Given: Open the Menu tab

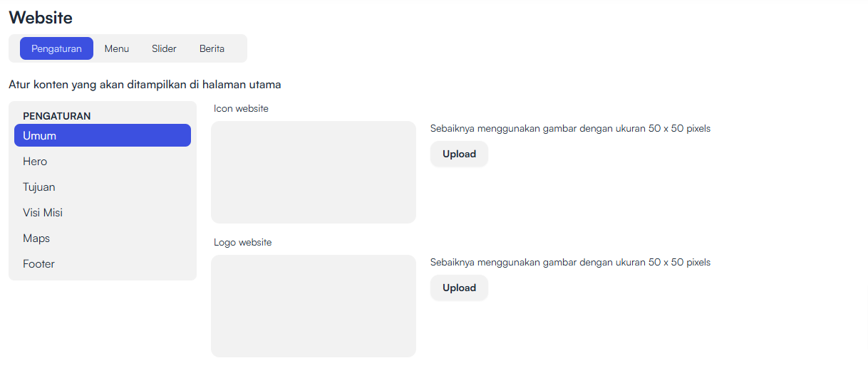Looking at the screenshot, I should coord(116,49).
